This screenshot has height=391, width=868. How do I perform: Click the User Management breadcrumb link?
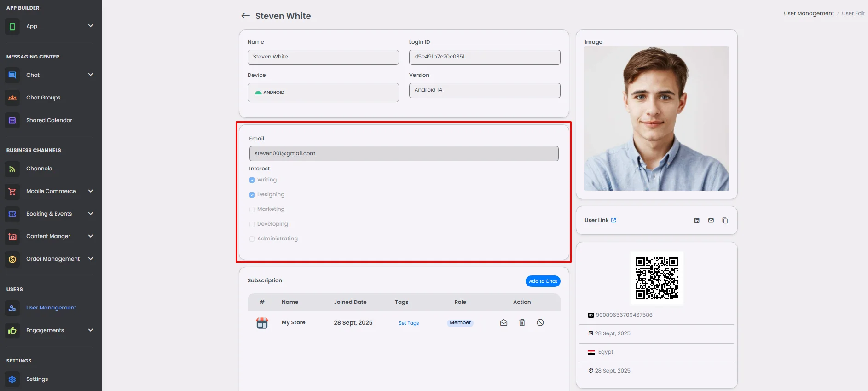tap(809, 13)
